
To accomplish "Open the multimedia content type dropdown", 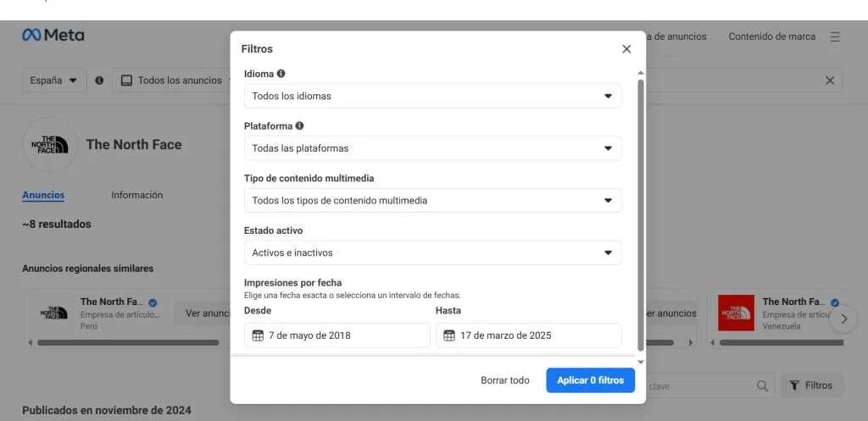I will [x=431, y=201].
